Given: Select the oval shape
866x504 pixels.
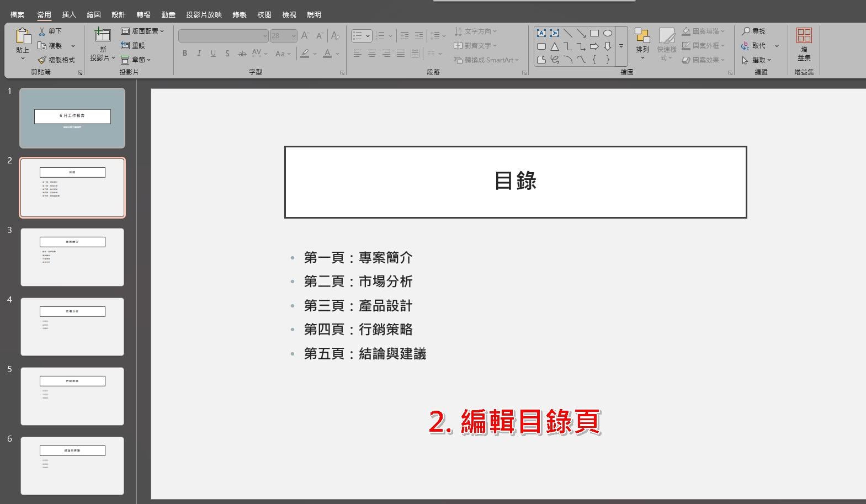Looking at the screenshot, I should (x=608, y=33).
